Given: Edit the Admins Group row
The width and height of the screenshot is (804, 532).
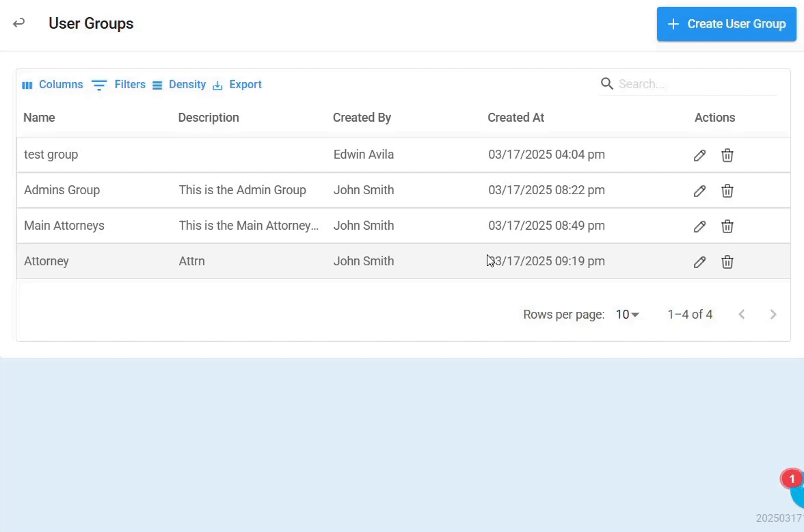Looking at the screenshot, I should [699, 191].
